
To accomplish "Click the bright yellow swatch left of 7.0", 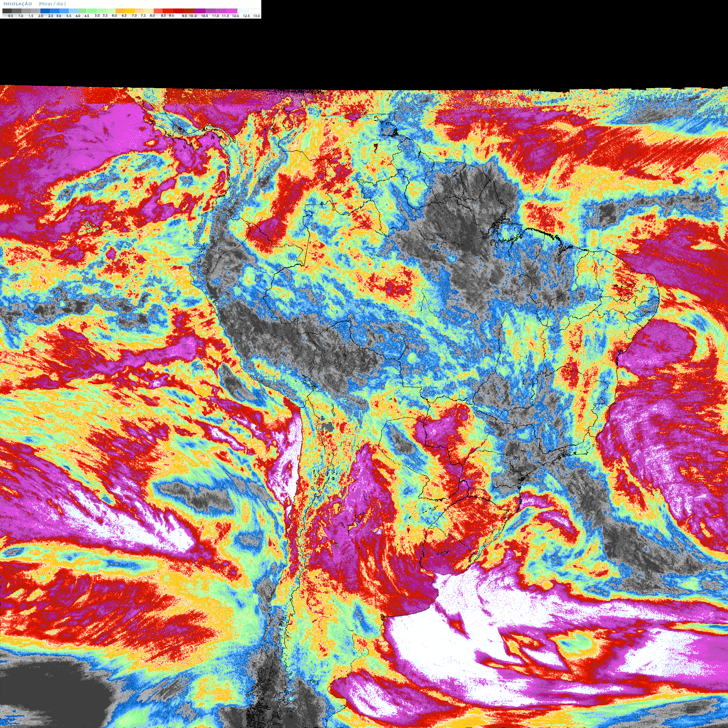I will coord(130,11).
